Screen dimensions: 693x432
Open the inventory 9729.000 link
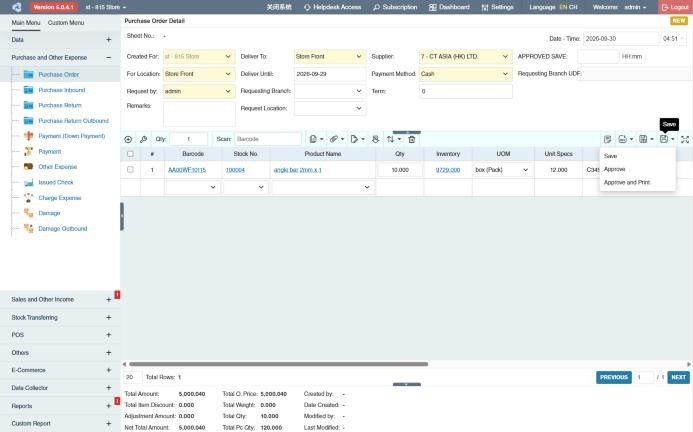tap(448, 170)
